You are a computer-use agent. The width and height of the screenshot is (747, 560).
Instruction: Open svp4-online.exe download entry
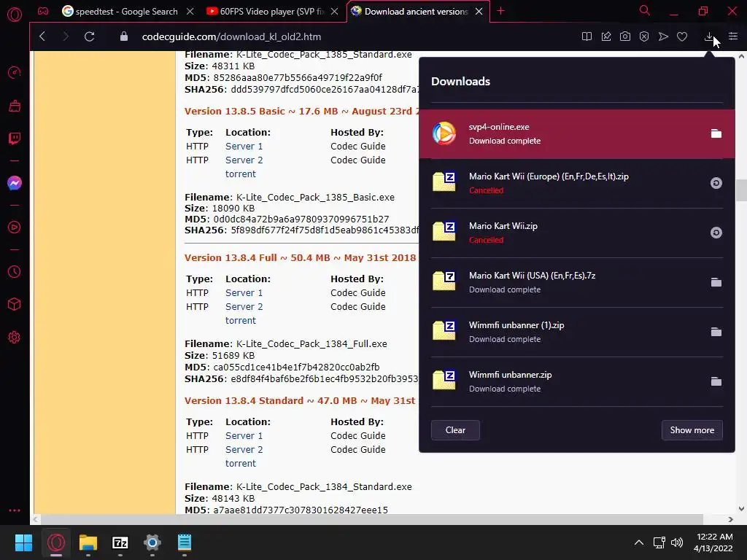(577, 134)
